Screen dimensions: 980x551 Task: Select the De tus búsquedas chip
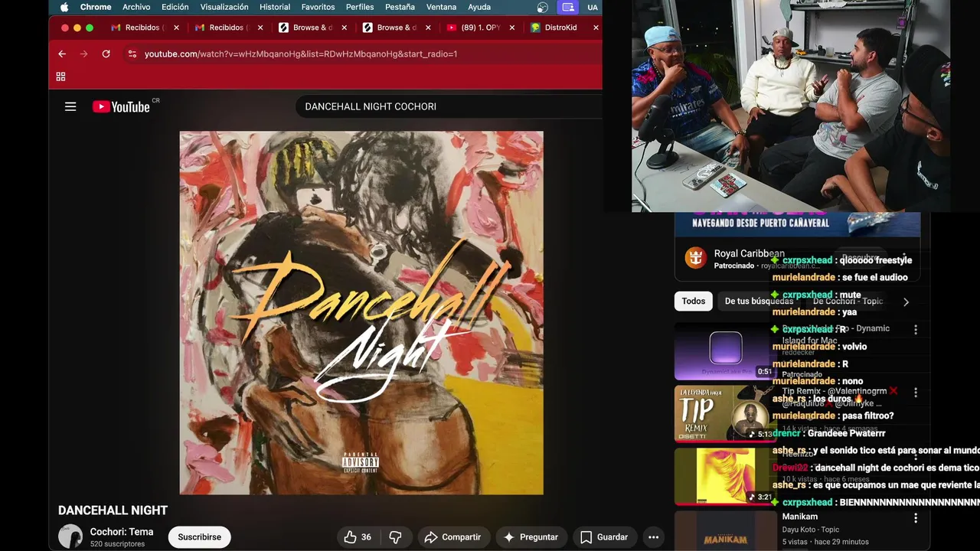click(759, 301)
